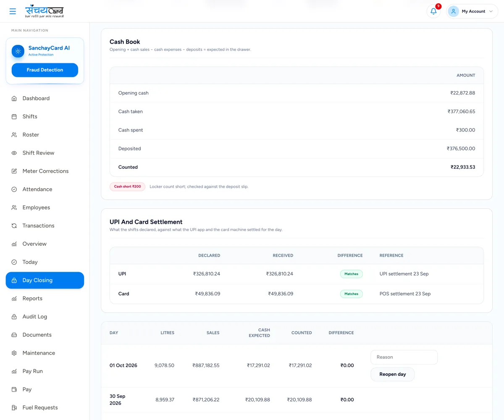This screenshot has height=420, width=504.
Task: Click the Transactions refresh icon
Action: pos(14,226)
